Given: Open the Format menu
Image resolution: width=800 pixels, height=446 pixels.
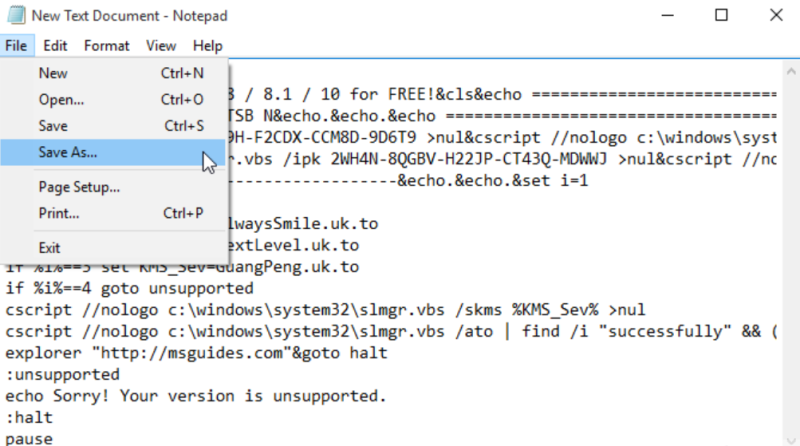Looking at the screenshot, I should pyautogui.click(x=107, y=46).
